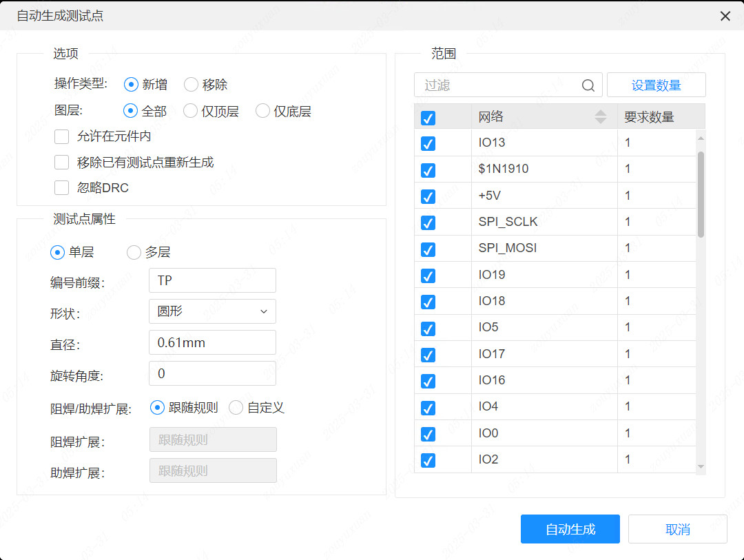744x560 pixels.
Task: Click the 设置数量 button
Action: coord(655,85)
